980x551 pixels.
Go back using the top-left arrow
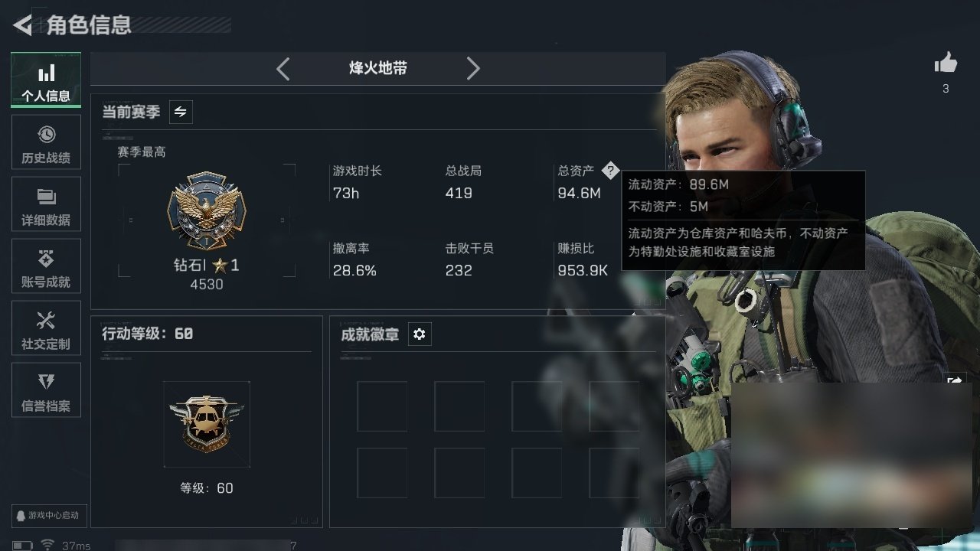[22, 25]
